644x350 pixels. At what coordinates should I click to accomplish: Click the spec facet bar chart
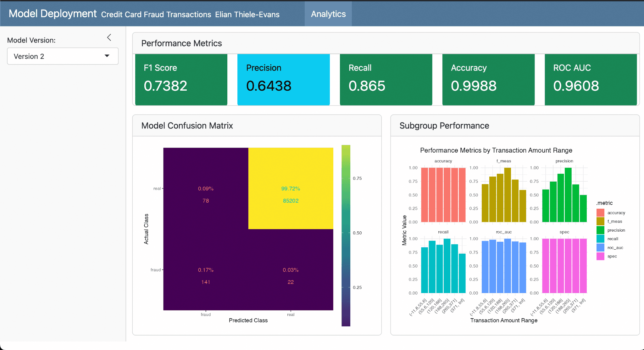click(564, 266)
